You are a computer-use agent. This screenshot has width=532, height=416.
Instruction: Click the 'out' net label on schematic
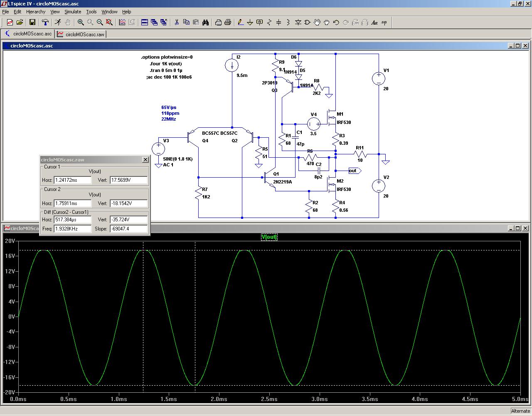coord(353,171)
